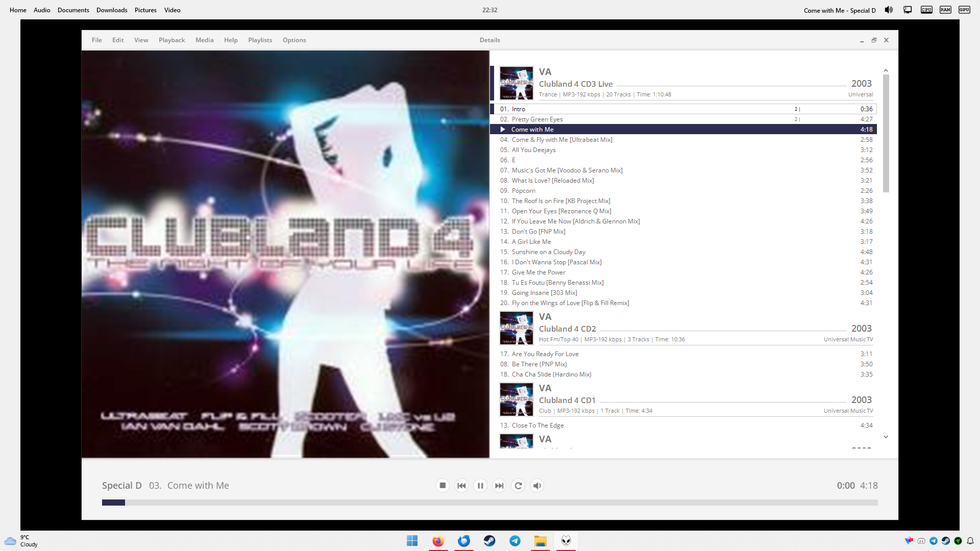Image resolution: width=980 pixels, height=551 pixels.
Task: Click the Clubland 4 CD2 album thumbnail
Action: coord(516,329)
